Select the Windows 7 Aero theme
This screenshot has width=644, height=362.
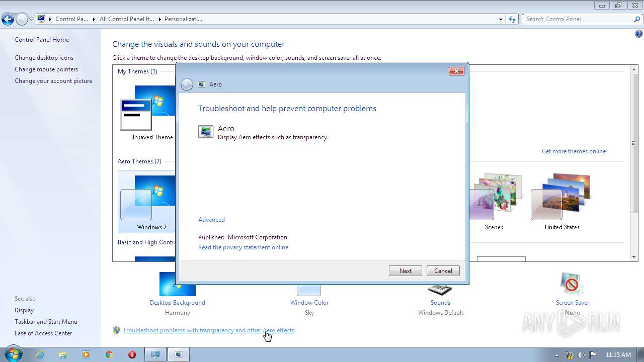[147, 201]
